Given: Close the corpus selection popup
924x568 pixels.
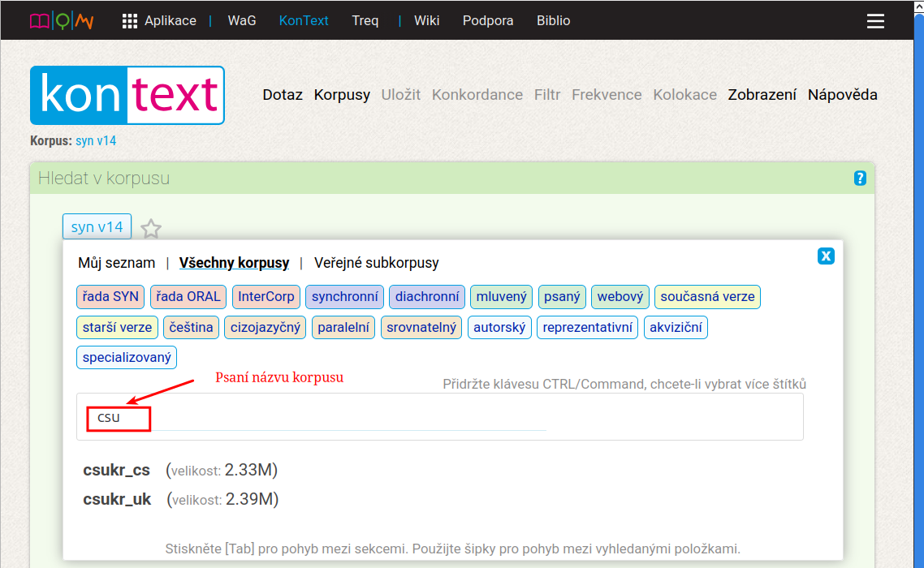Looking at the screenshot, I should click(x=826, y=256).
